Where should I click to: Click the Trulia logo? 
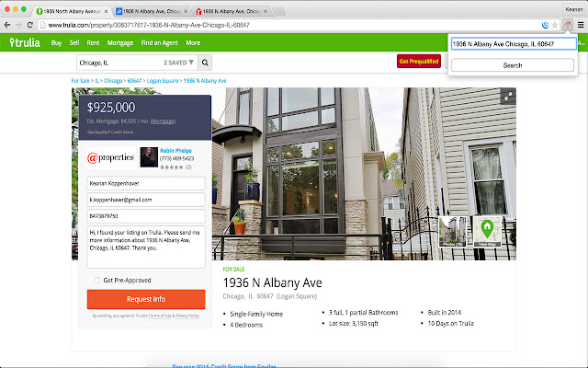point(25,42)
